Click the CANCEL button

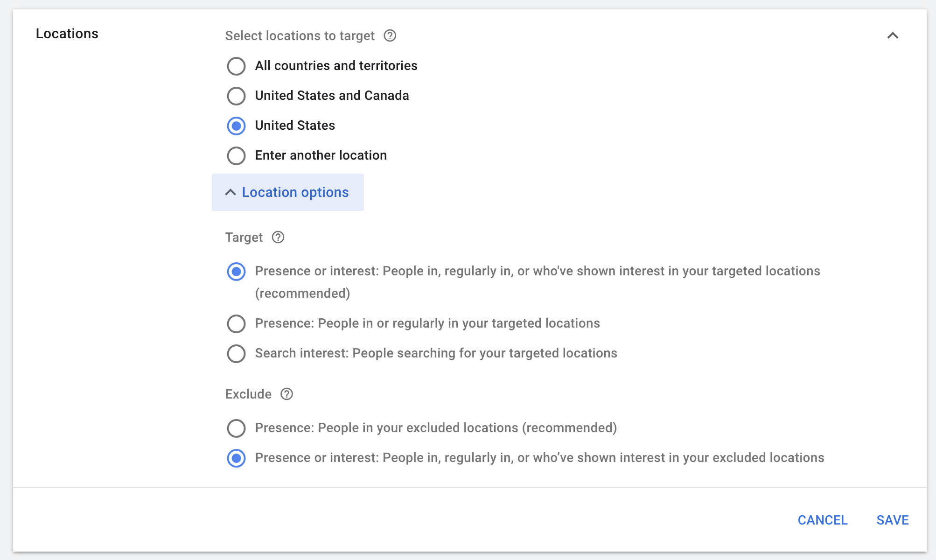(x=823, y=520)
